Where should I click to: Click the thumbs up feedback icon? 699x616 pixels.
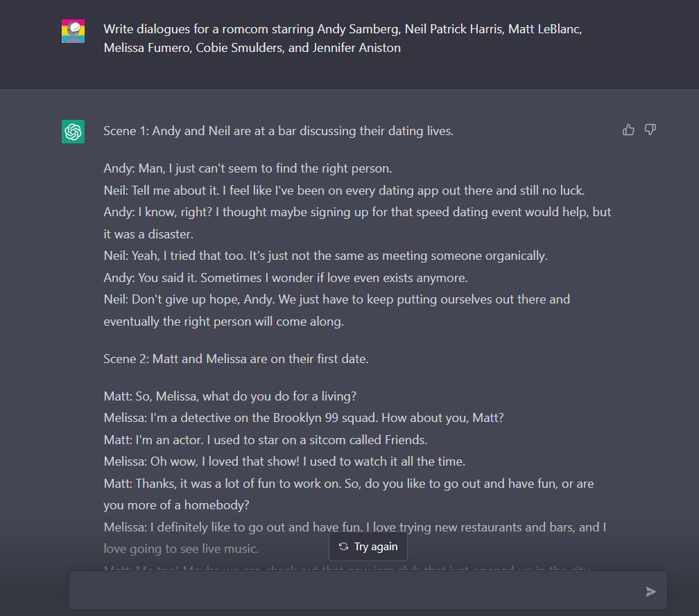pyautogui.click(x=628, y=130)
